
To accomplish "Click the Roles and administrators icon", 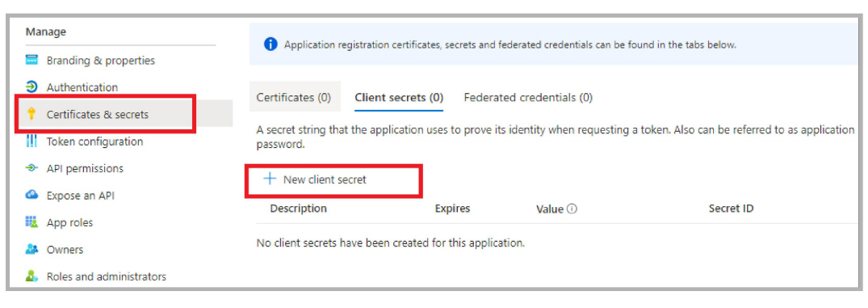I will coord(31,276).
